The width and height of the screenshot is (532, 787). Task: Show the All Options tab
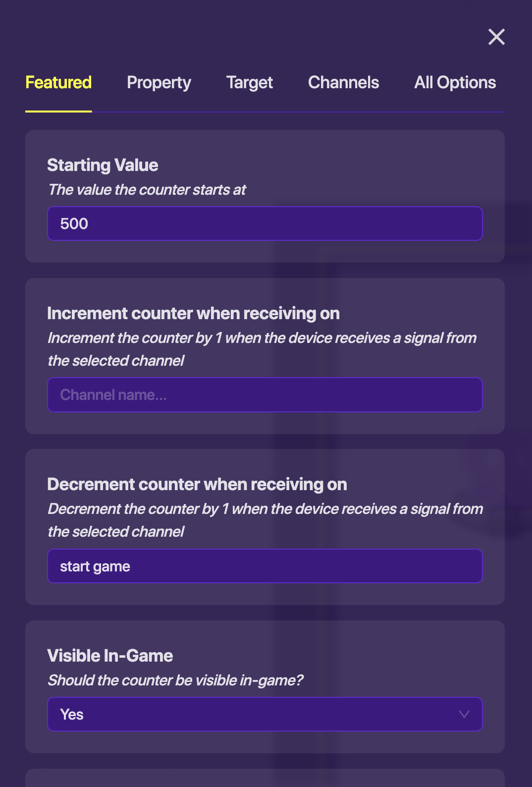[455, 82]
